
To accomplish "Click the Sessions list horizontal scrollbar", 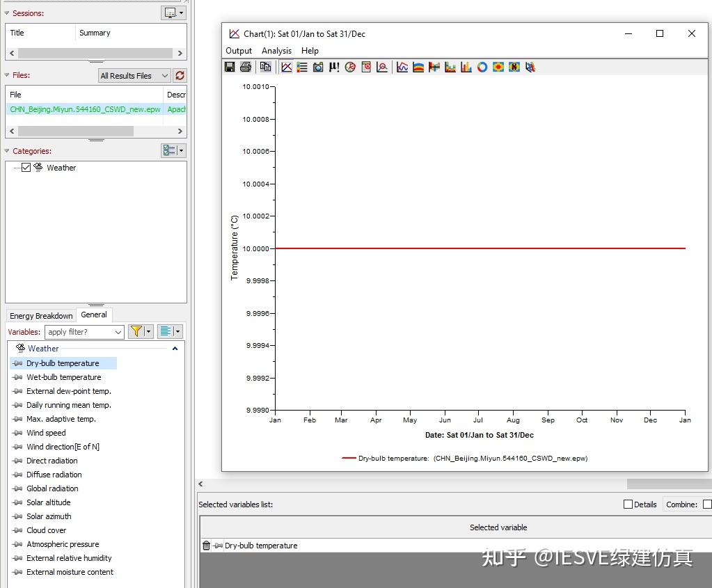I will point(96,53).
